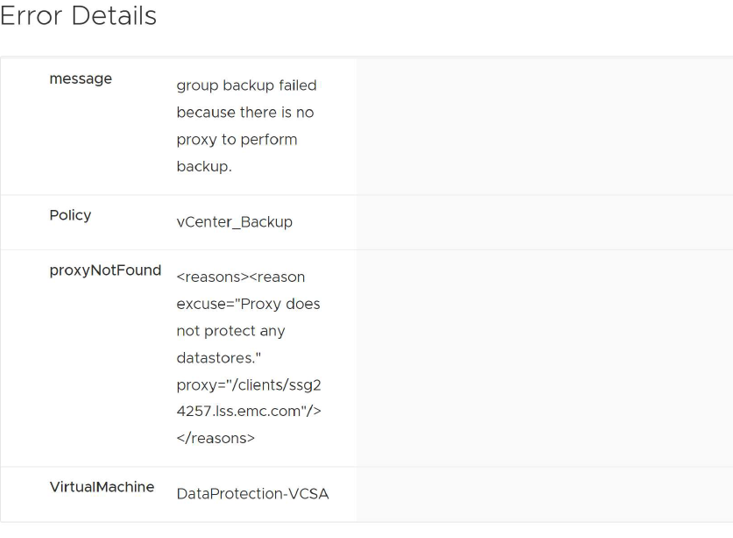Click the message field label

80,79
